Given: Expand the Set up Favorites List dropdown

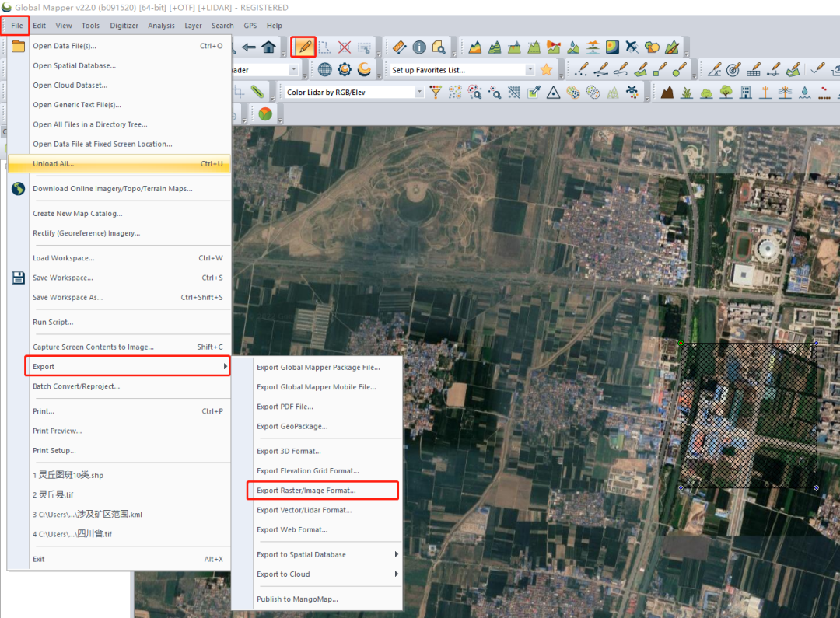Looking at the screenshot, I should [x=530, y=70].
